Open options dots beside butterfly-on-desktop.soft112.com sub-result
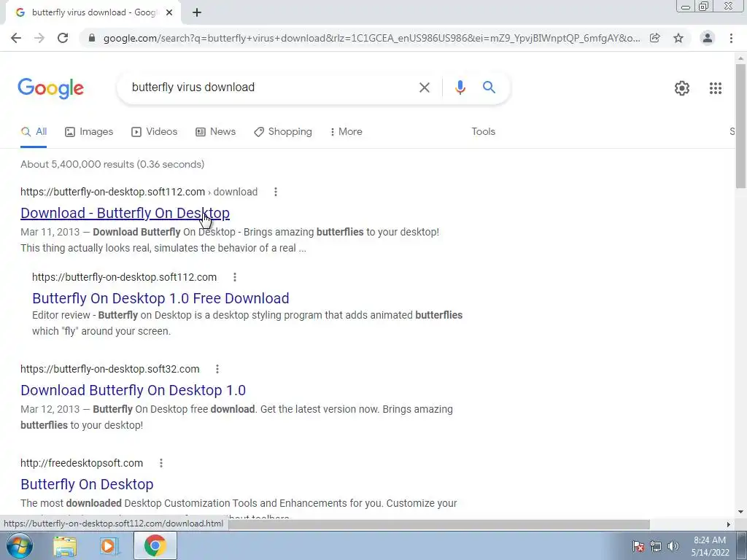The image size is (747, 560). (234, 277)
